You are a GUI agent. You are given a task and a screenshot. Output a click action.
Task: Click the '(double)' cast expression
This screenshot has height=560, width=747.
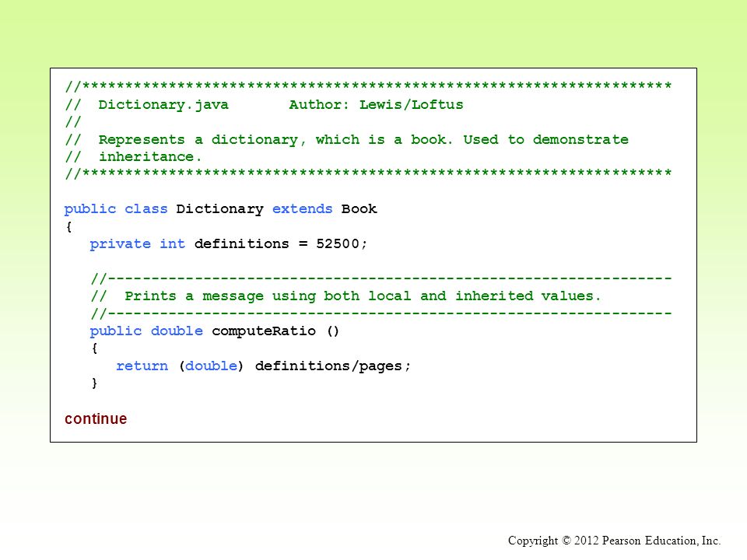click(211, 366)
